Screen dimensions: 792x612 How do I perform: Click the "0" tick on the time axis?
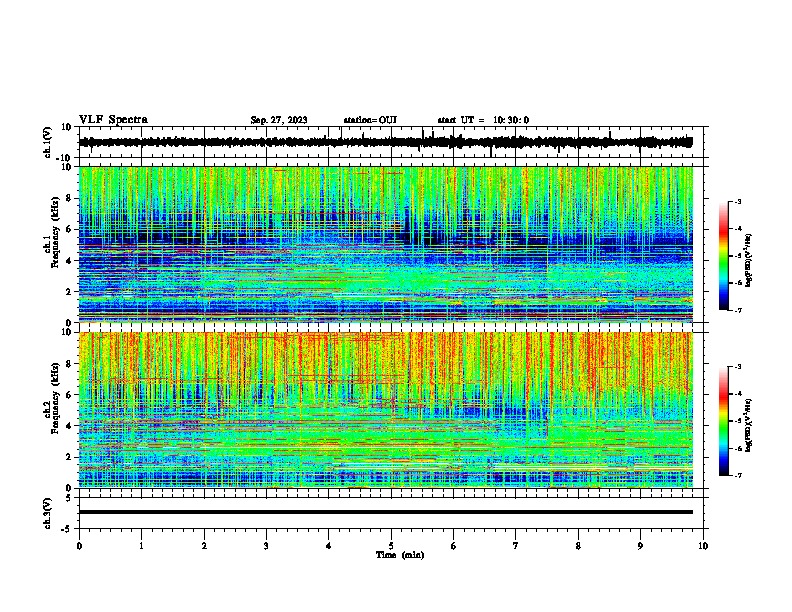79,546
